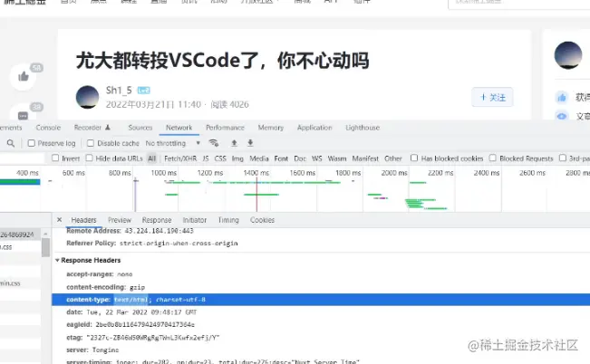Open the Initiator detail tab
This screenshot has height=364, width=590.
195,220
